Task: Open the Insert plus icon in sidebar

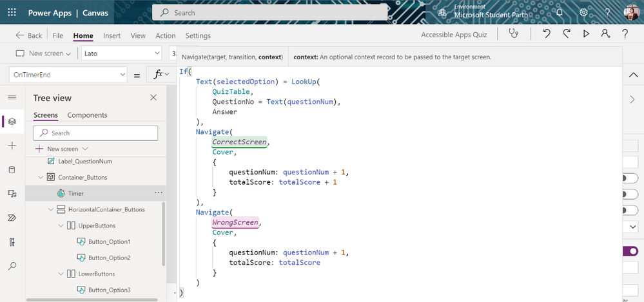Action: [x=12, y=146]
